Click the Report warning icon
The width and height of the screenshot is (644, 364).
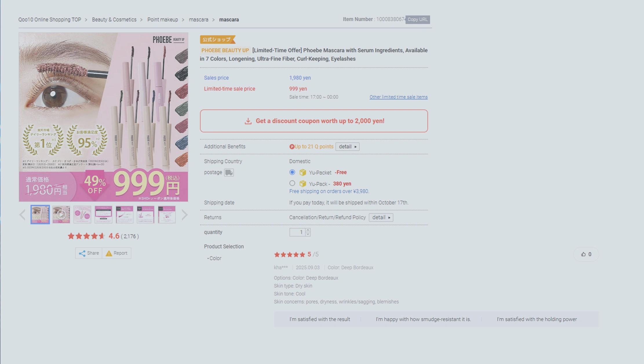click(x=108, y=253)
